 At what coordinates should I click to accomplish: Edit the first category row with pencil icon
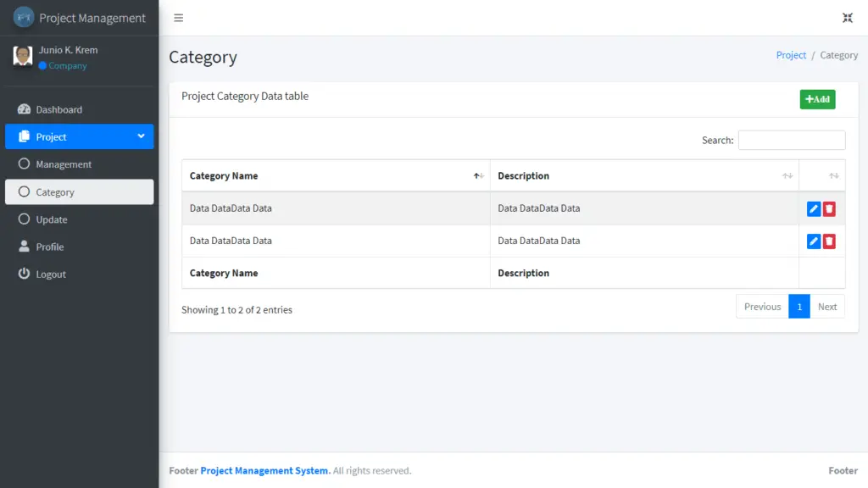point(815,208)
